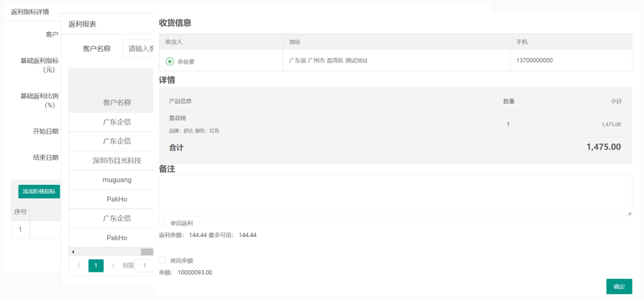The image size is (644, 298).
Task: Click inside the 备注 remarks text area
Action: (394, 195)
